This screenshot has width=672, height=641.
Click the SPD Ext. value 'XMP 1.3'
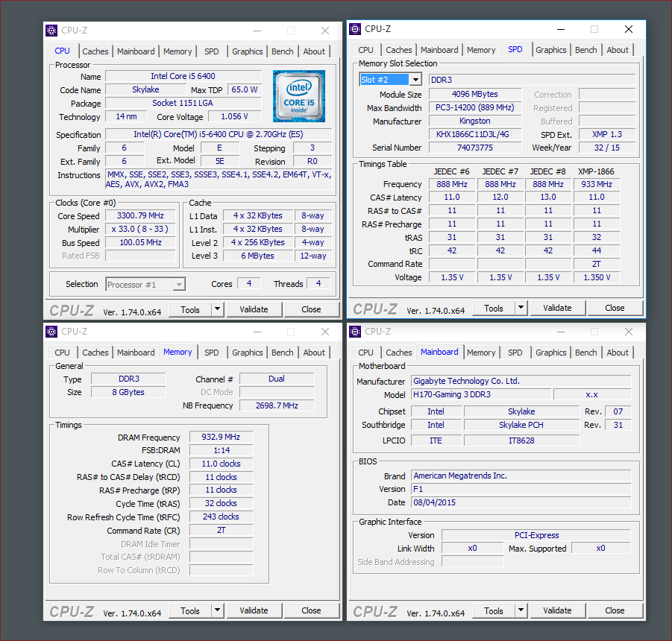click(607, 134)
